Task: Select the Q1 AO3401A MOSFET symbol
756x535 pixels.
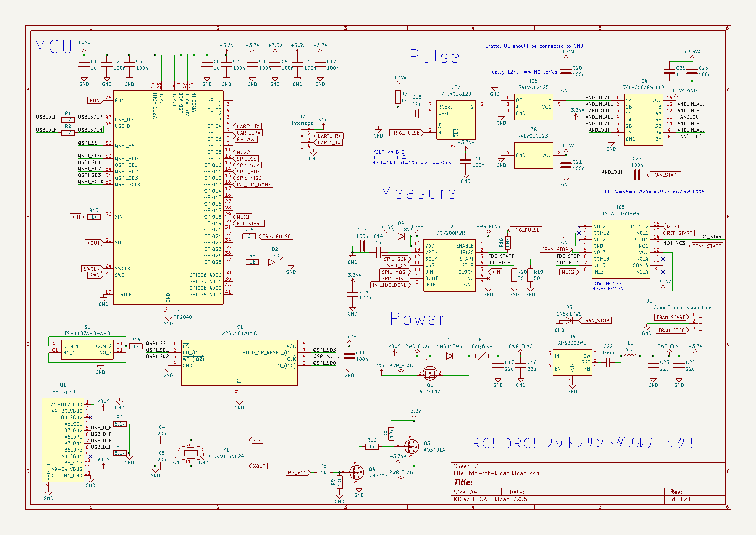Action: click(x=430, y=373)
